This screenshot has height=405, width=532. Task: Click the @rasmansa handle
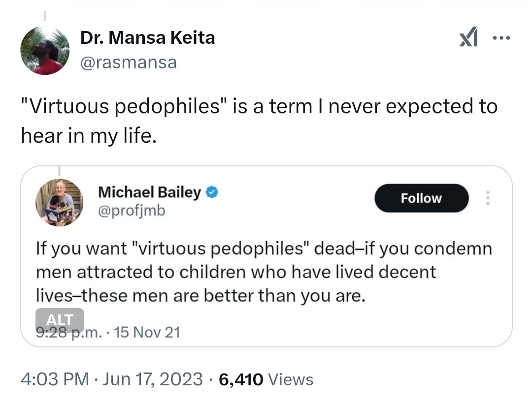pos(128,62)
